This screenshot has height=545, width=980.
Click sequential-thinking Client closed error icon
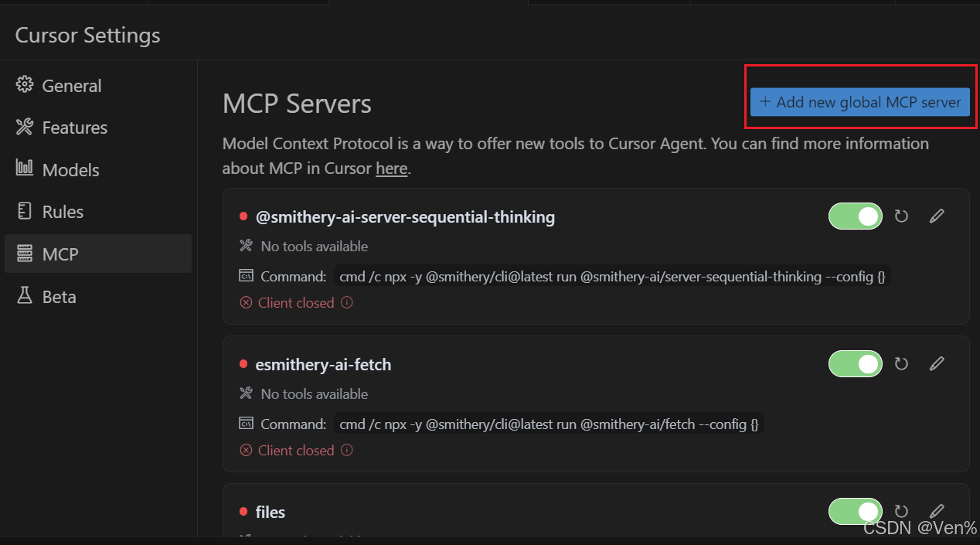tap(246, 303)
